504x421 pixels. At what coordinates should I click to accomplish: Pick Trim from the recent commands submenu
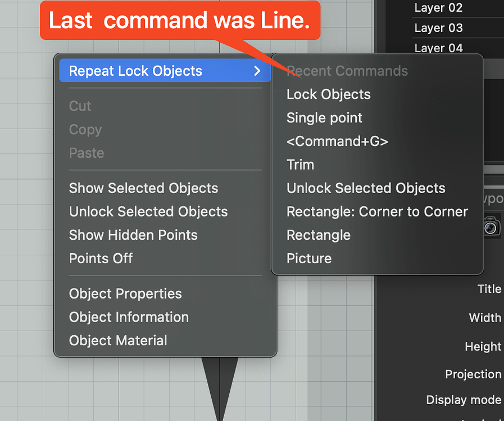(300, 164)
